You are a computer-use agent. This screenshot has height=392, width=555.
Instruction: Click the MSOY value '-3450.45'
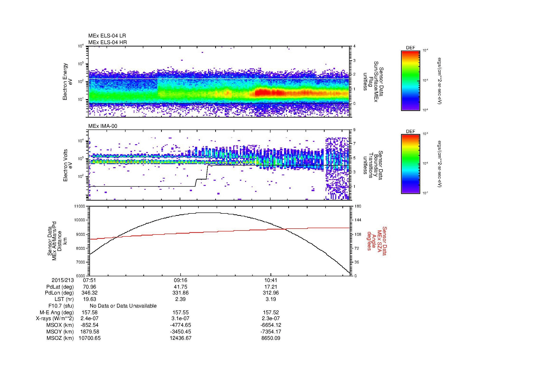click(180, 332)
